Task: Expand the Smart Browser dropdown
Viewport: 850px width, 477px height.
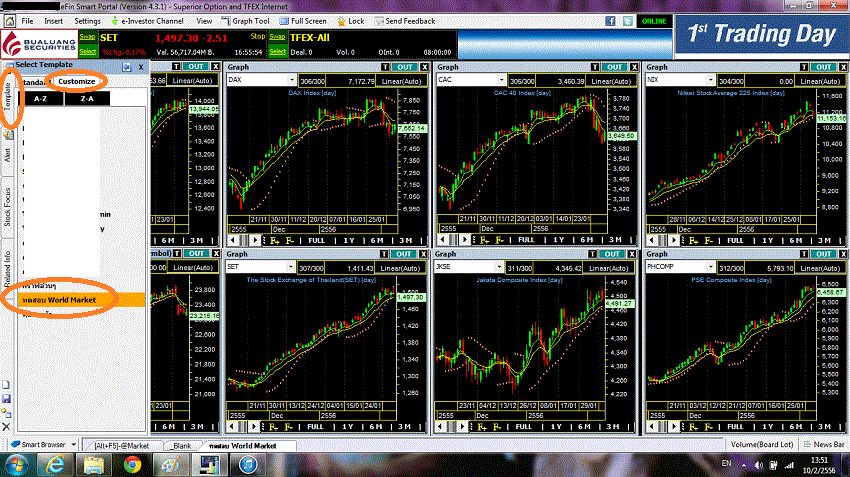Action: 73,444
